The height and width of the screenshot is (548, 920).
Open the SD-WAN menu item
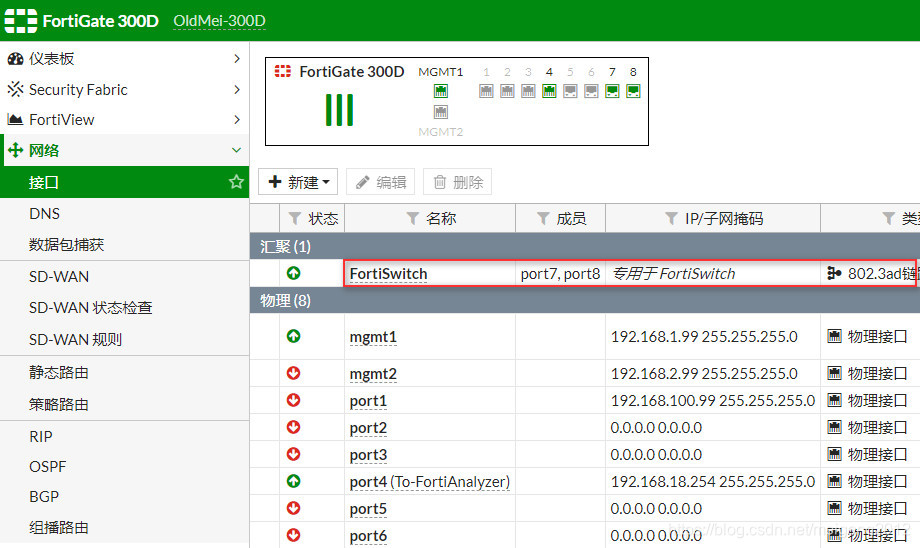coord(59,276)
